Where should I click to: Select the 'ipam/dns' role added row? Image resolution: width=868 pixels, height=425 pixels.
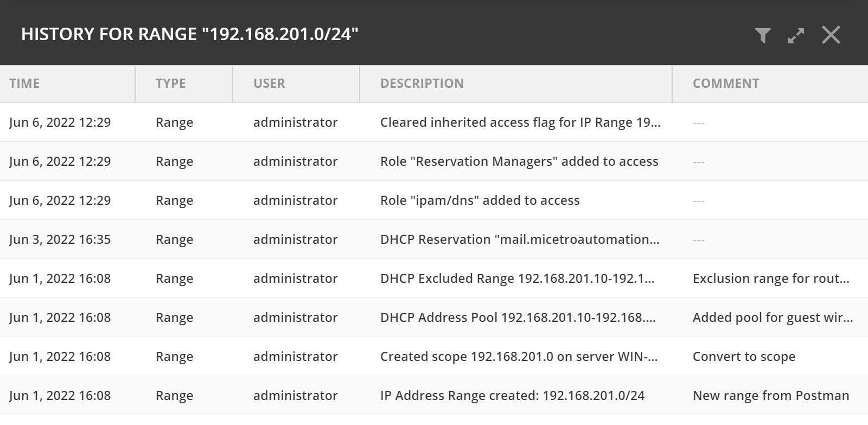tap(434, 201)
